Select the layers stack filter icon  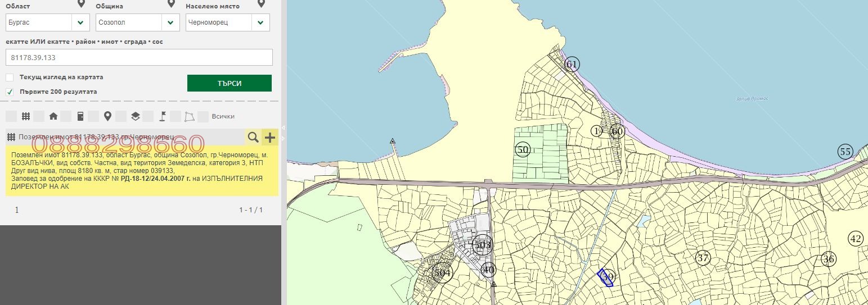coord(135,116)
